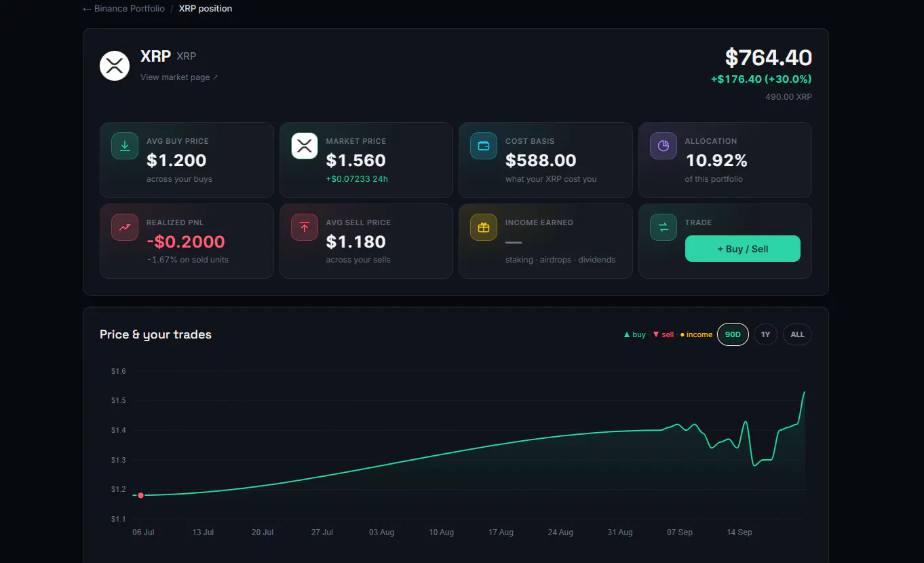Click the $1.200 average buy price value
The height and width of the screenshot is (563, 924).
pos(176,161)
